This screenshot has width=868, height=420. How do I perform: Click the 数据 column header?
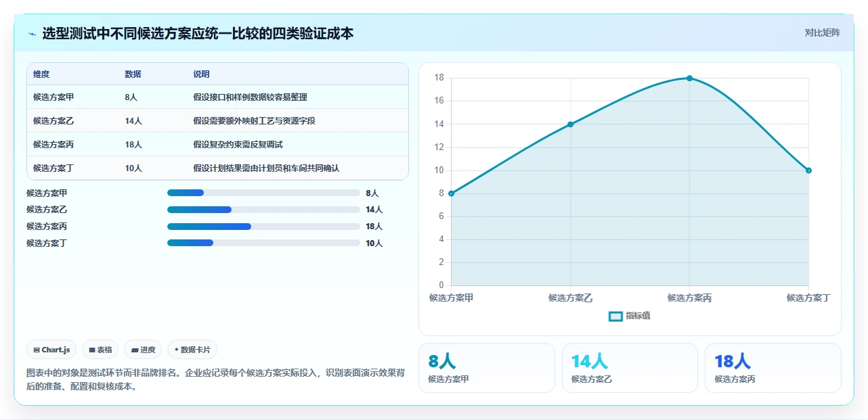(133, 74)
